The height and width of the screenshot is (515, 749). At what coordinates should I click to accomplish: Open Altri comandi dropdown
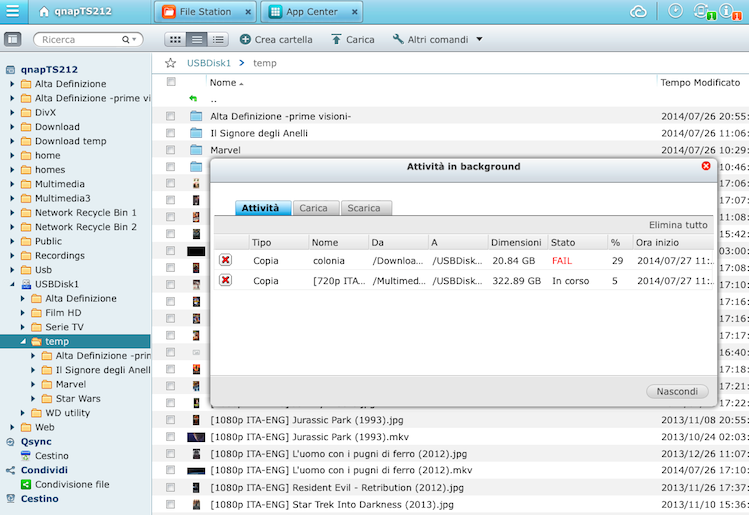pyautogui.click(x=438, y=39)
